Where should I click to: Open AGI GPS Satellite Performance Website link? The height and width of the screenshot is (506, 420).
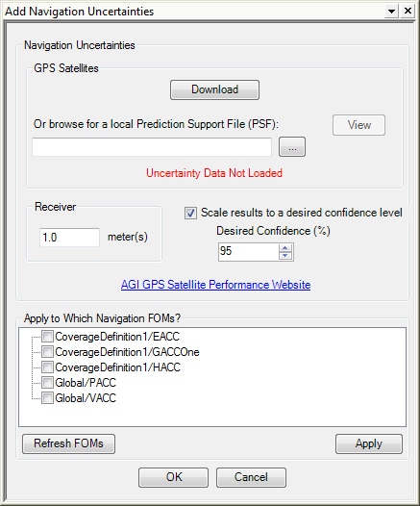(215, 285)
